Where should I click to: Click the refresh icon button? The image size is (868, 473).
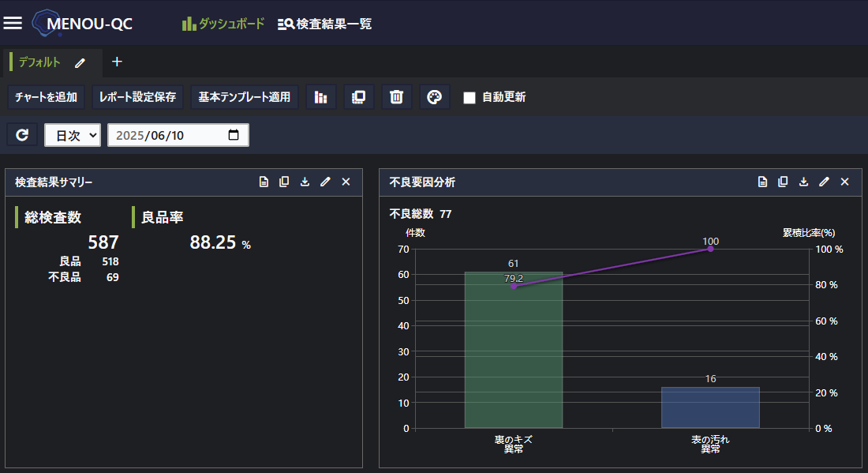pyautogui.click(x=22, y=135)
